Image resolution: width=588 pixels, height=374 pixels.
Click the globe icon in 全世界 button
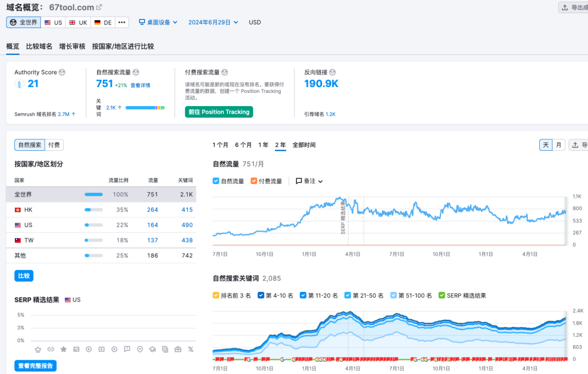tap(13, 22)
